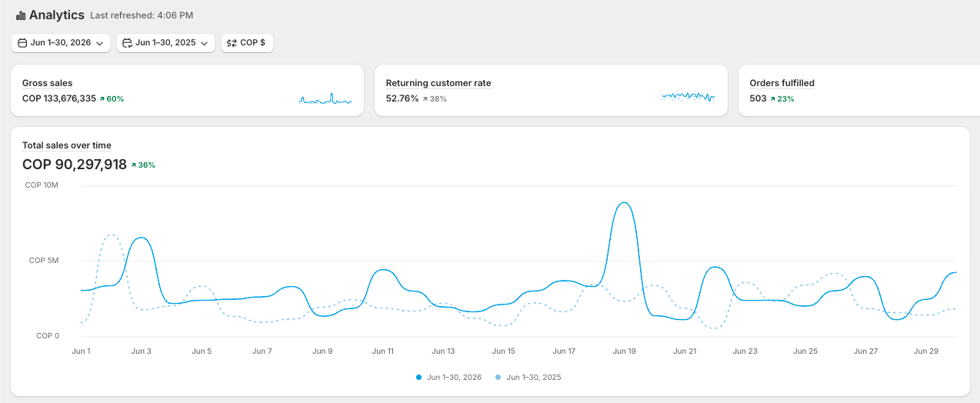Click the Jun 29 x-axis label
Viewport: 980px width, 403px height.
925,351
